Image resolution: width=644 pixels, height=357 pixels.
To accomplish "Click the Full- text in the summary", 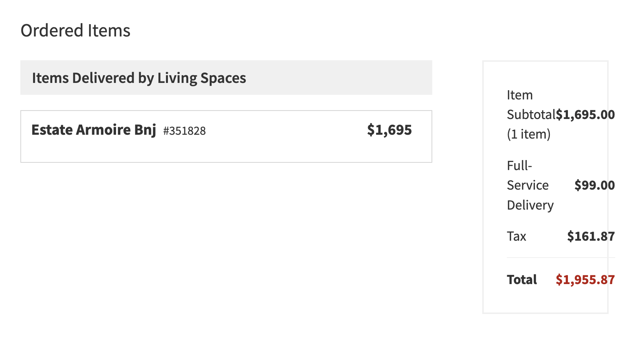I will [x=520, y=166].
